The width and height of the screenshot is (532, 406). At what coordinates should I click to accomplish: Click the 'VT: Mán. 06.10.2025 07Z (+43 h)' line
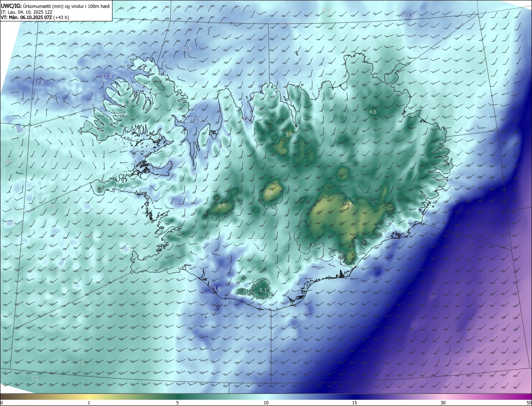(x=35, y=18)
